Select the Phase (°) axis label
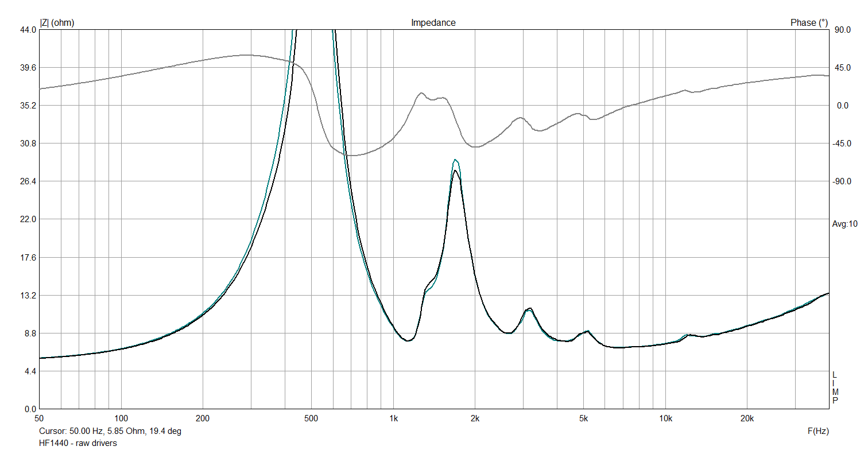868x450 pixels. point(809,23)
